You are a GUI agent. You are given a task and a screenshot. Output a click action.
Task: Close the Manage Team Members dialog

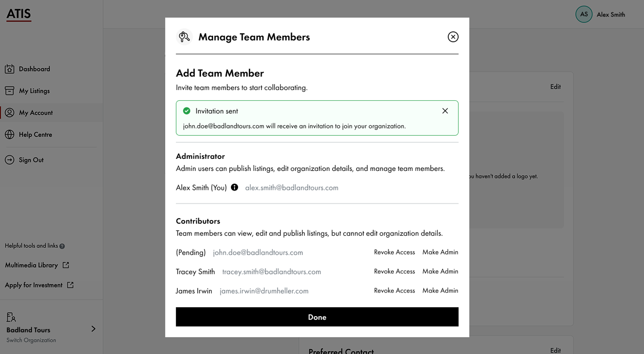click(453, 37)
